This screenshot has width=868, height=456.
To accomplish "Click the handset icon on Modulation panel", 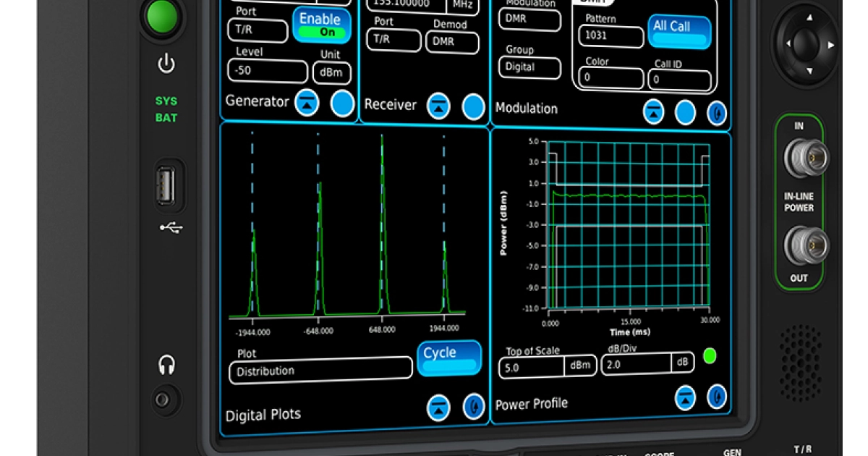I will [x=716, y=112].
